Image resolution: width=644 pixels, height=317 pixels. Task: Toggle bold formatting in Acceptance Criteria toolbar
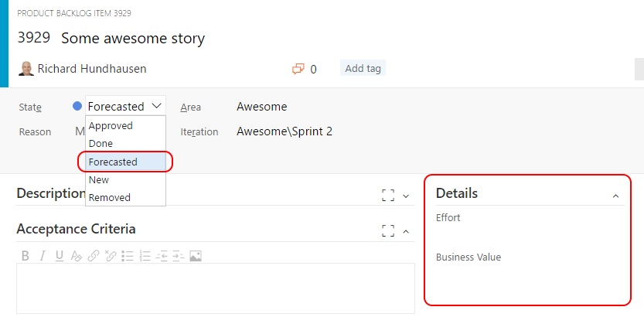[x=26, y=255]
